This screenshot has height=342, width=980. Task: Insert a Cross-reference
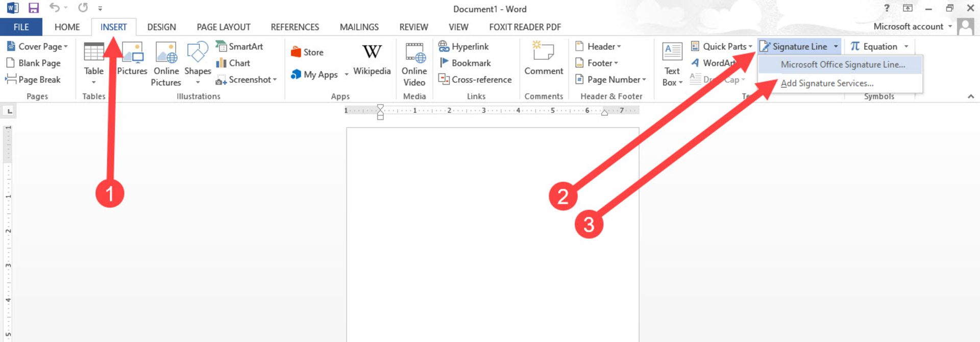(475, 80)
